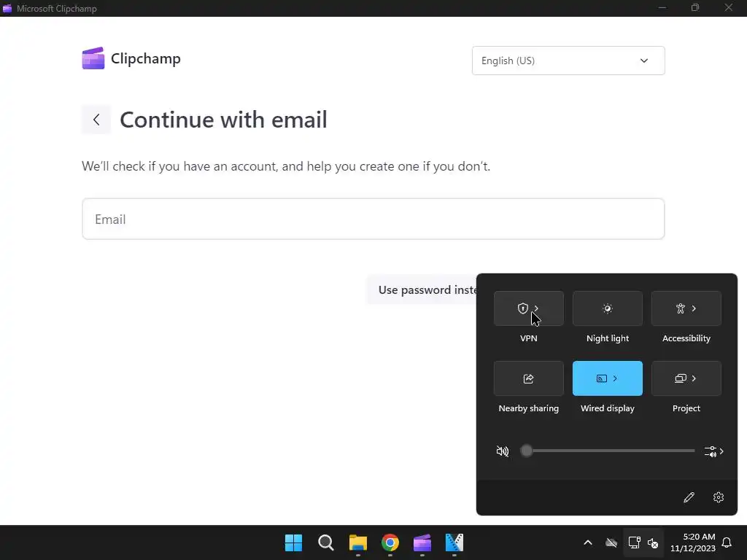This screenshot has height=560, width=747.
Task: Click into the Email input field
Action: pyautogui.click(x=373, y=219)
